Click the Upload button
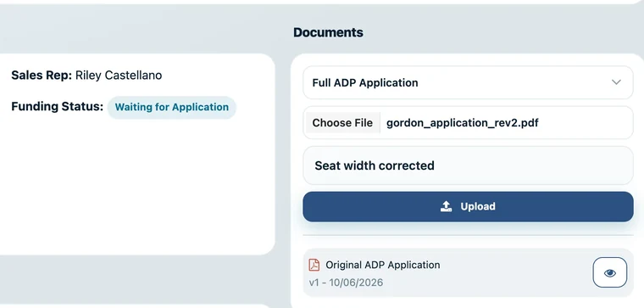 [x=468, y=206]
